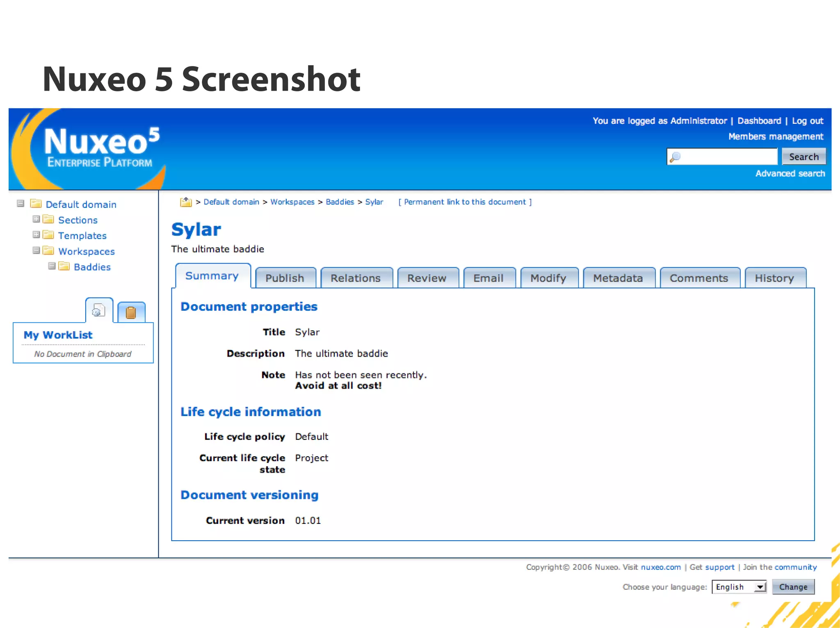The height and width of the screenshot is (628, 840).
Task: Open the clipboard icon tab
Action: pyautogui.click(x=131, y=312)
